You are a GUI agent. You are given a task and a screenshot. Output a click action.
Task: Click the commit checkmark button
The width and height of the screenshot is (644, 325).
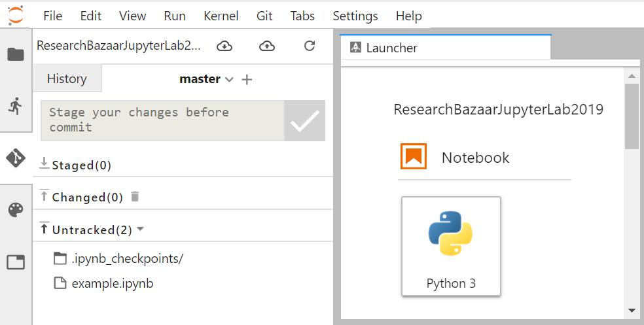tap(305, 120)
